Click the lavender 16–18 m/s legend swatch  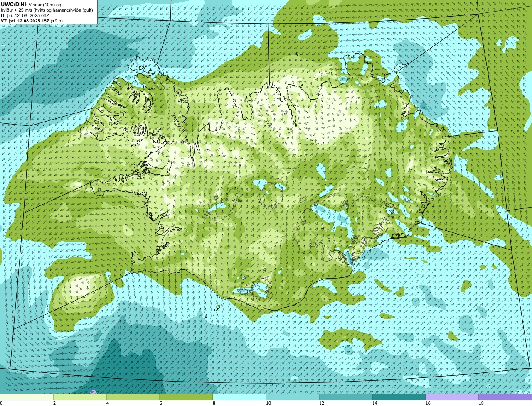(452, 397)
